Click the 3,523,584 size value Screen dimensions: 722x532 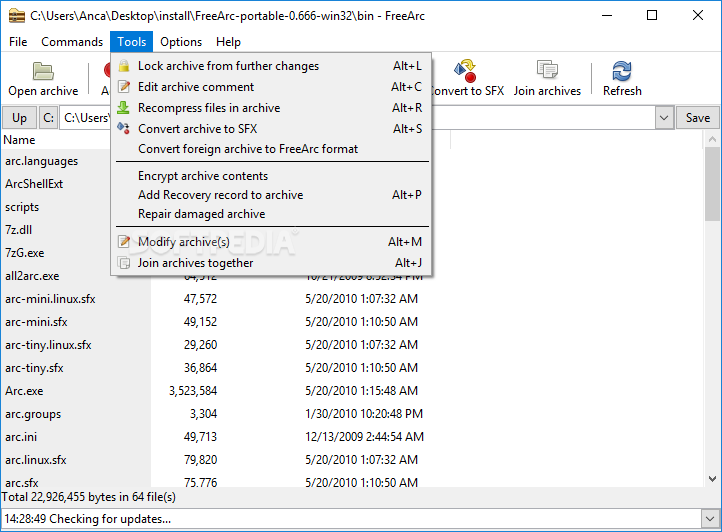coord(193,391)
